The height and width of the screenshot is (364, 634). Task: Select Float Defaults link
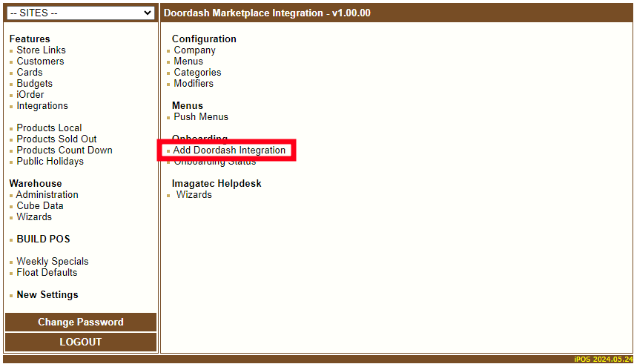tap(47, 273)
